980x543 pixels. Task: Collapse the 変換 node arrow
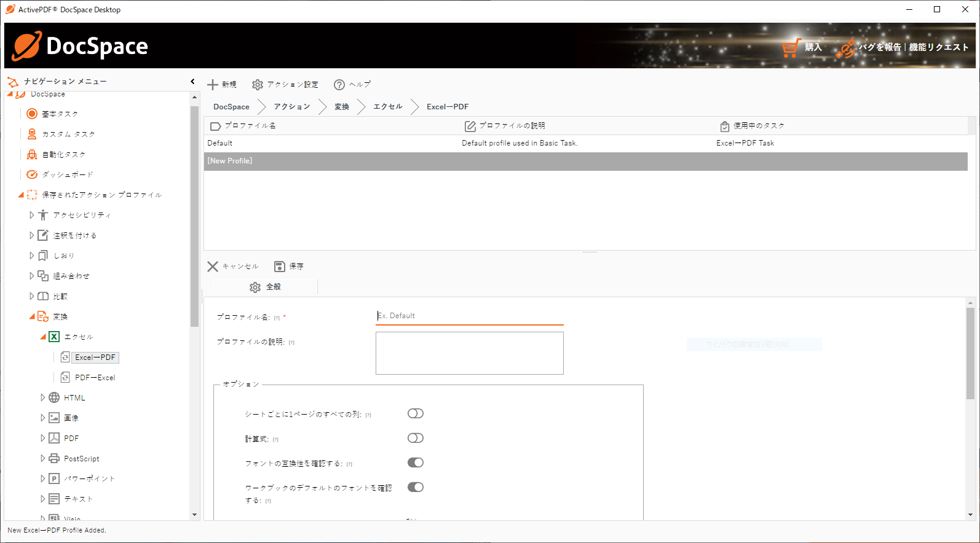click(32, 317)
